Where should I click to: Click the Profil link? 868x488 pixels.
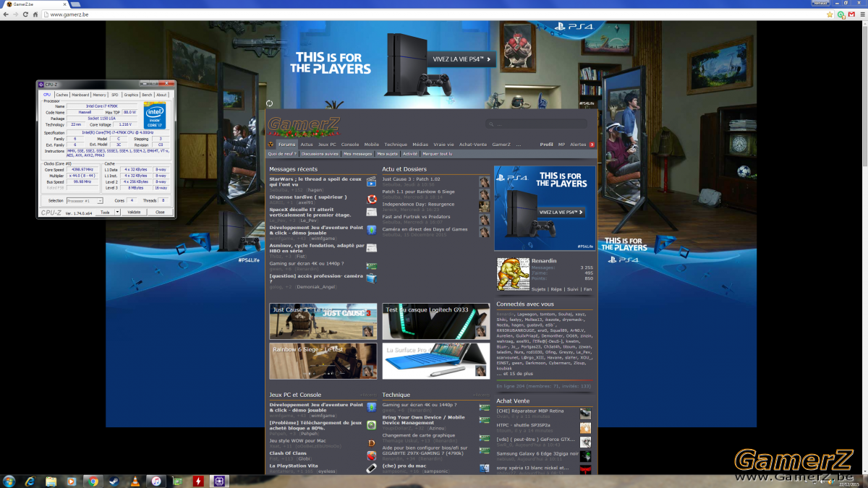(x=547, y=145)
